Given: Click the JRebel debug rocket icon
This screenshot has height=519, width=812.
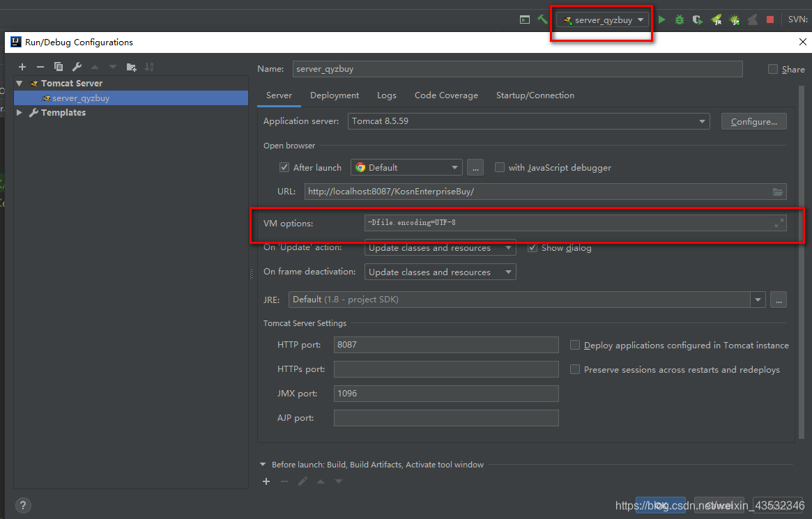Looking at the screenshot, I should pyautogui.click(x=735, y=20).
